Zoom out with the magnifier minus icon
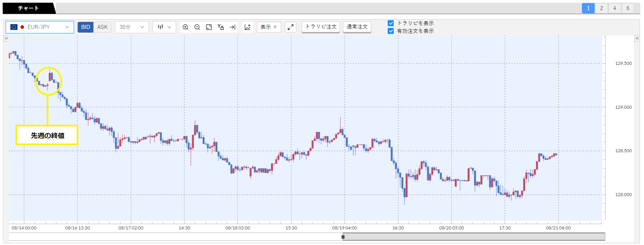The height and width of the screenshot is (245, 644). (x=197, y=27)
